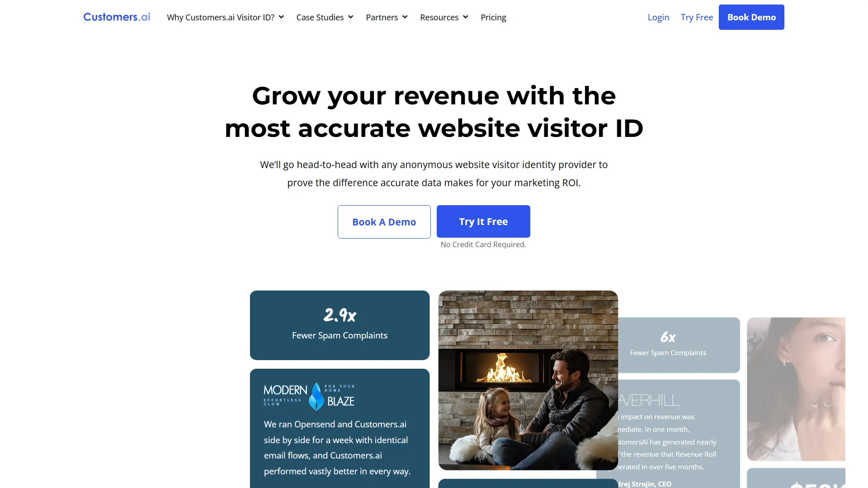Open the Resources dropdown chevron

click(x=465, y=17)
